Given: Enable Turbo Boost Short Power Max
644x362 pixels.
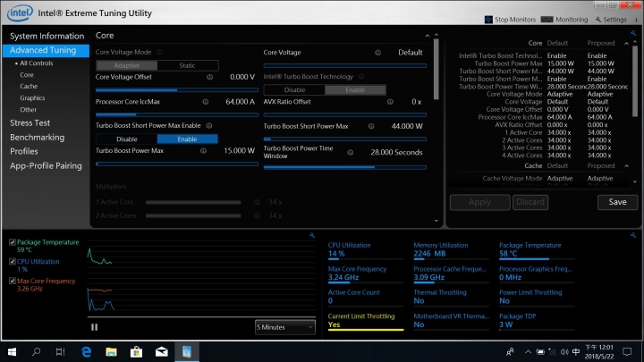Looking at the screenshot, I should (187, 139).
